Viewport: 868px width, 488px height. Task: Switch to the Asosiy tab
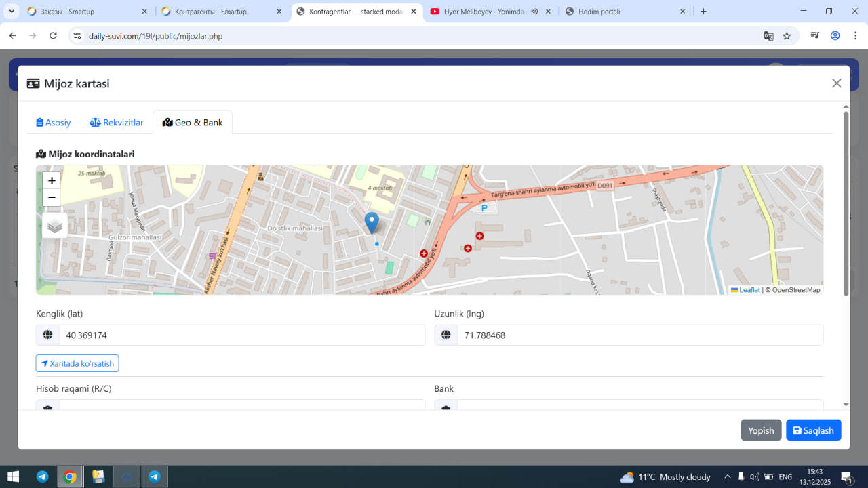(54, 123)
